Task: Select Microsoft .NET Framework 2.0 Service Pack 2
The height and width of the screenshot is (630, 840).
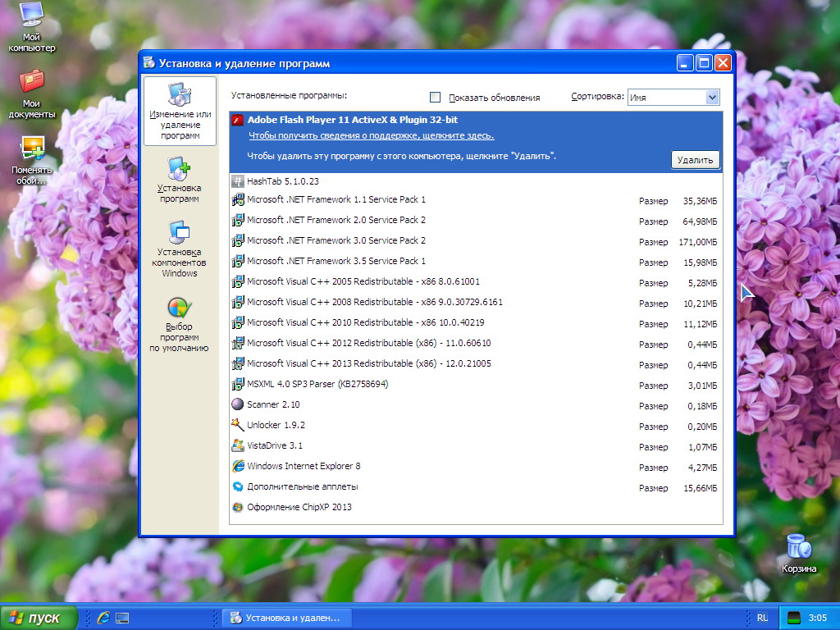Action: [x=477, y=220]
